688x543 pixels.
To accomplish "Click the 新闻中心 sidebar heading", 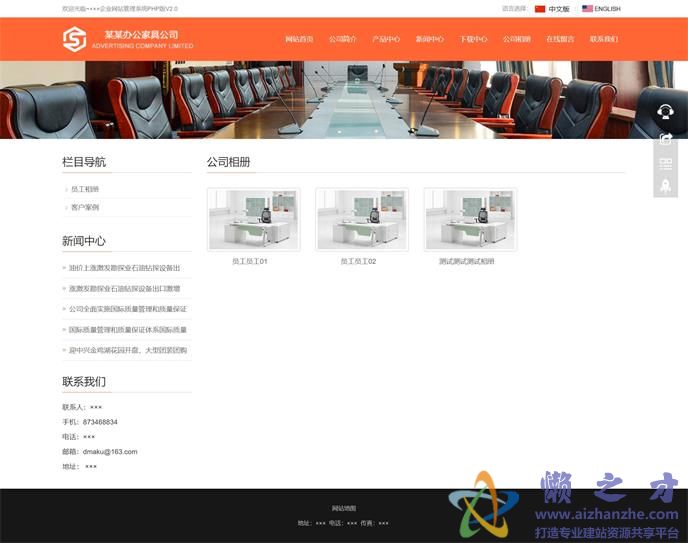I will click(x=84, y=241).
